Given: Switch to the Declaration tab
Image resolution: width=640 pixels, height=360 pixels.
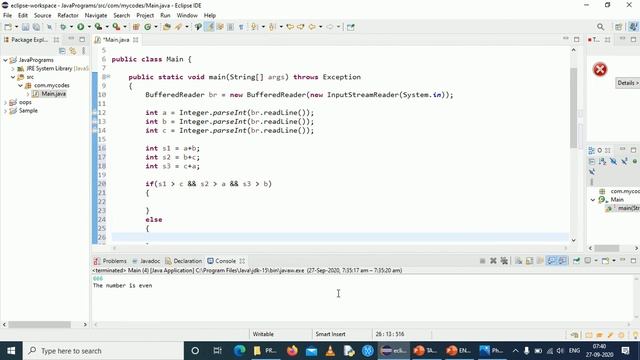Looking at the screenshot, I should pos(184,261).
